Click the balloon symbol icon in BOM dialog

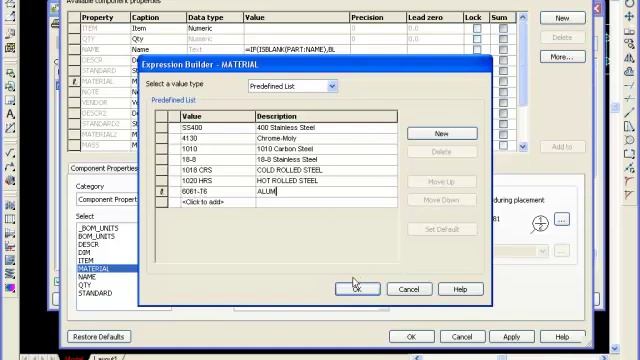(540, 224)
